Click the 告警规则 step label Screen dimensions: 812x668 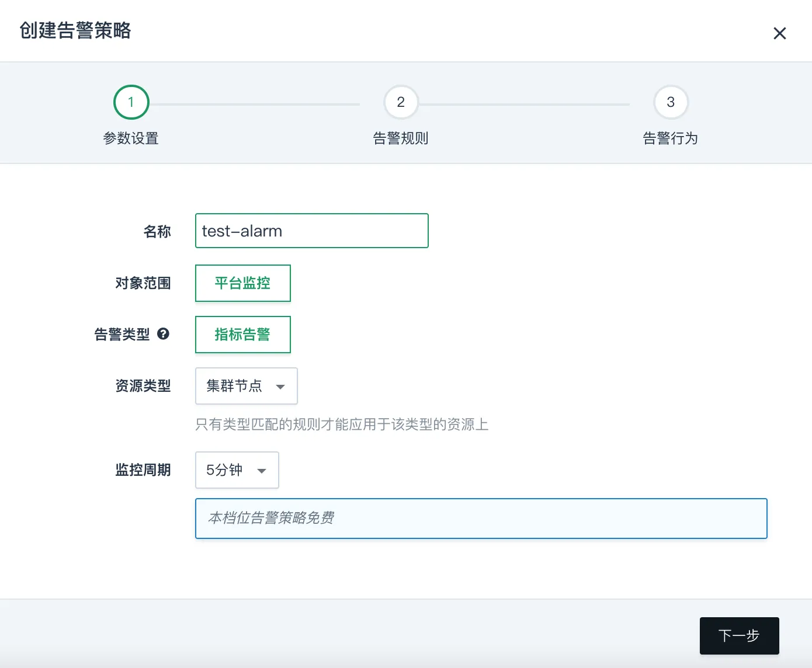(x=401, y=138)
